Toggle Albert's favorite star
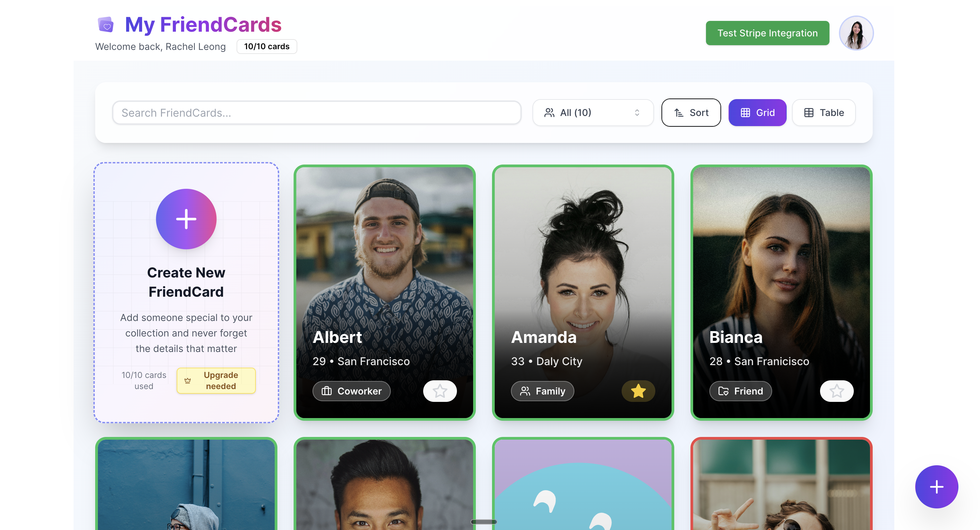The height and width of the screenshot is (530, 980). [x=440, y=391]
